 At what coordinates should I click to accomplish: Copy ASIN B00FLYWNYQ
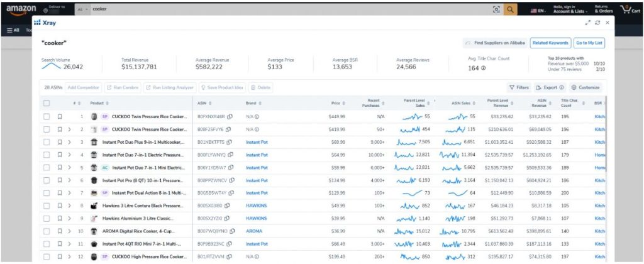(231, 155)
